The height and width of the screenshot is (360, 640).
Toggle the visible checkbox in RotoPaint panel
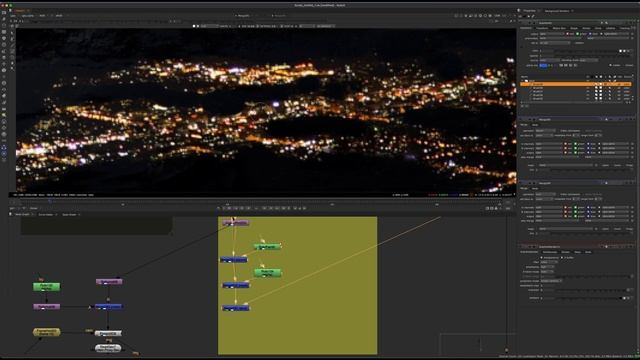611,65
